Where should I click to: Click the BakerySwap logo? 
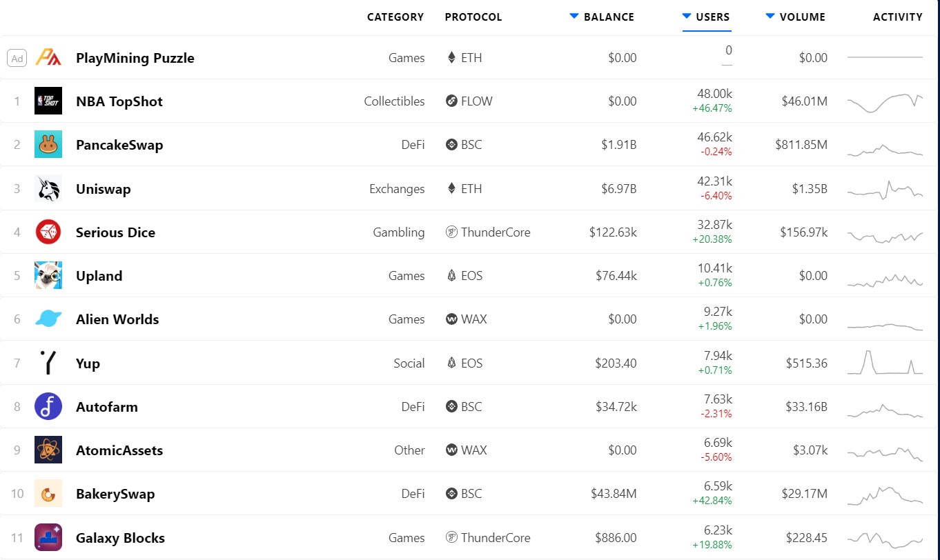tap(48, 494)
